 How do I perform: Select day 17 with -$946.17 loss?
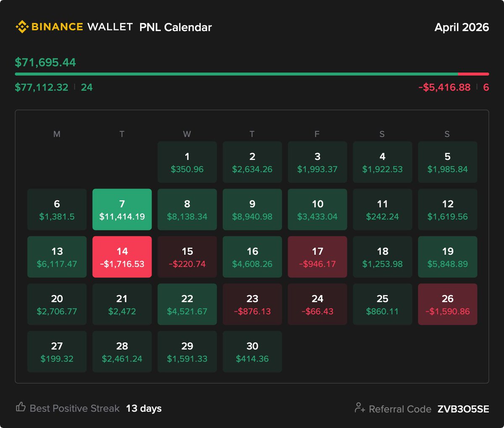pos(318,257)
